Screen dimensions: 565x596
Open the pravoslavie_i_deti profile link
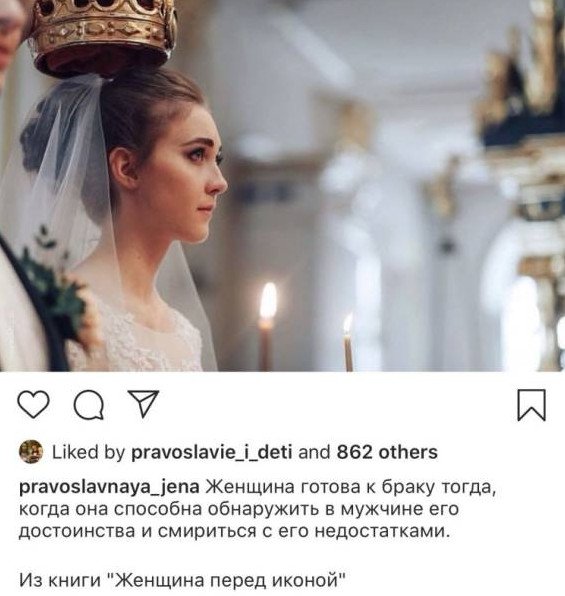pos(212,452)
